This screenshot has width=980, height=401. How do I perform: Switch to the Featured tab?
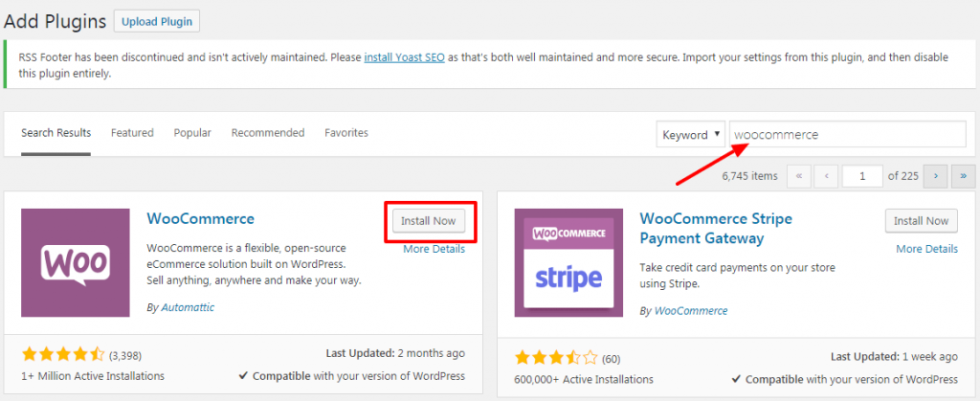click(x=132, y=133)
